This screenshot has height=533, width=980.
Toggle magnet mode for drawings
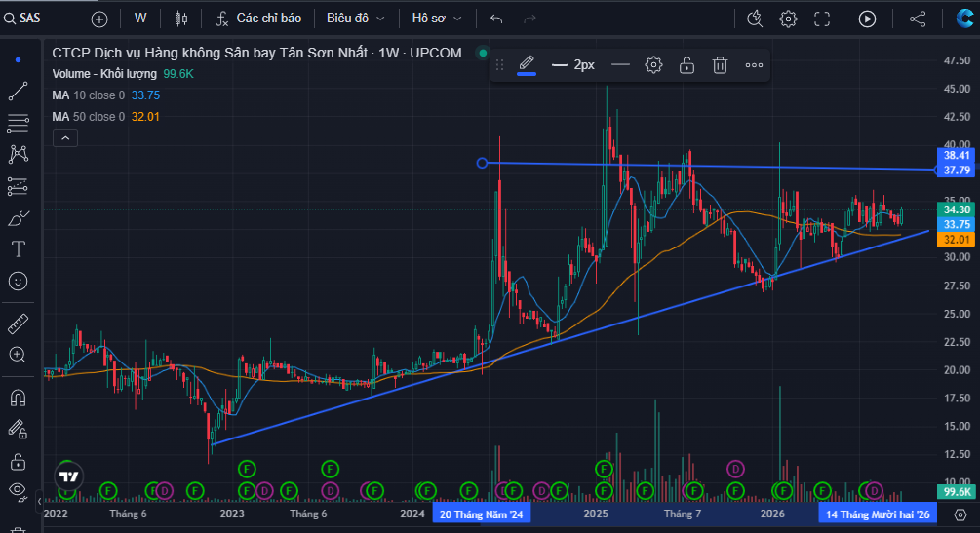point(19,398)
